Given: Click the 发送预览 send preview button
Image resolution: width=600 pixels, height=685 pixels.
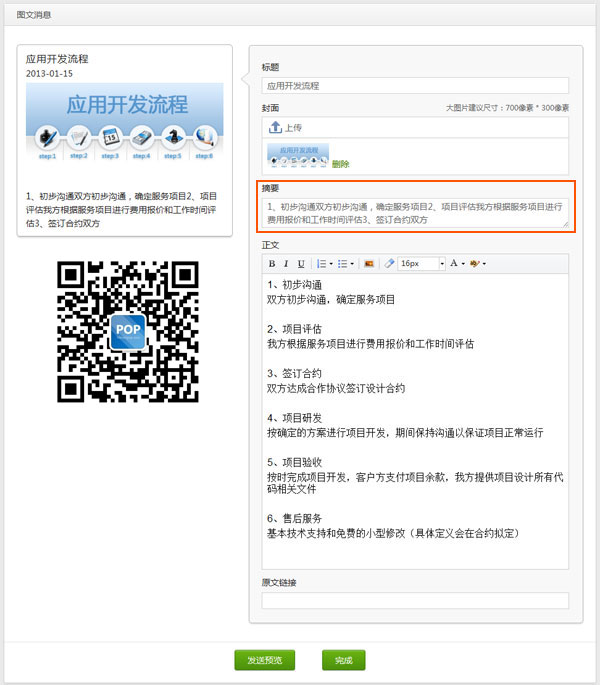Looking at the screenshot, I should [x=265, y=660].
